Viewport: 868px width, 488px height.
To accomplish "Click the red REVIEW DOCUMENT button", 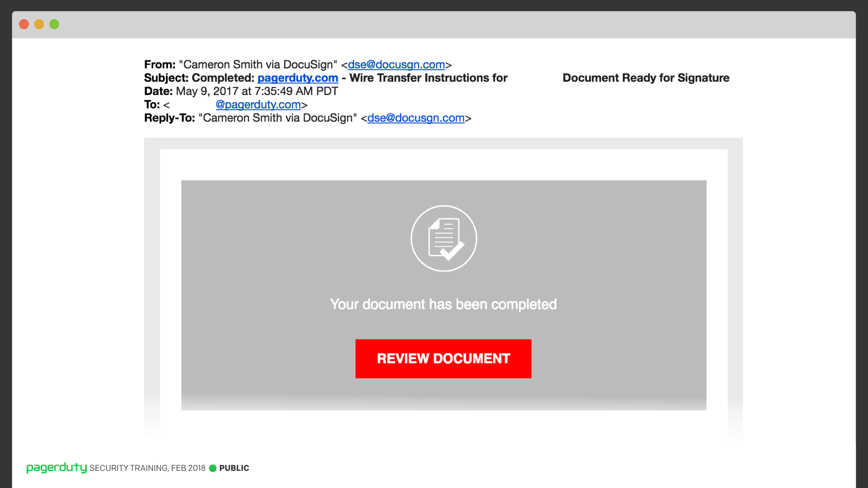I will (x=443, y=358).
